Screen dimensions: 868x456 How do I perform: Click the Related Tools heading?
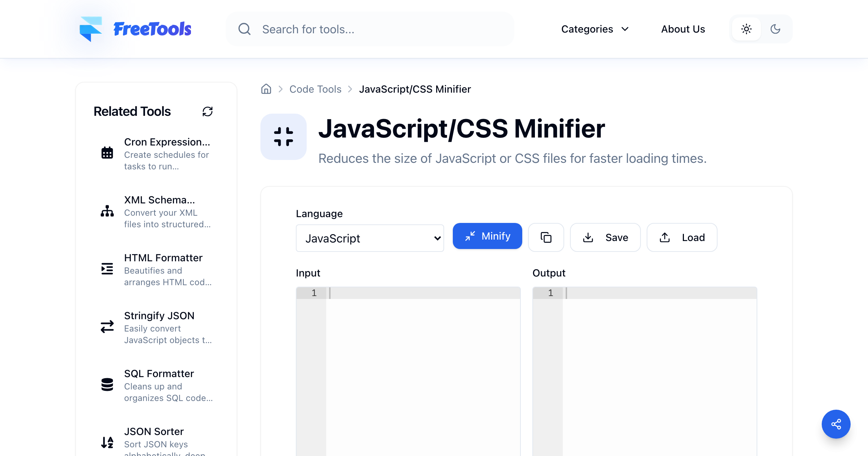(132, 111)
